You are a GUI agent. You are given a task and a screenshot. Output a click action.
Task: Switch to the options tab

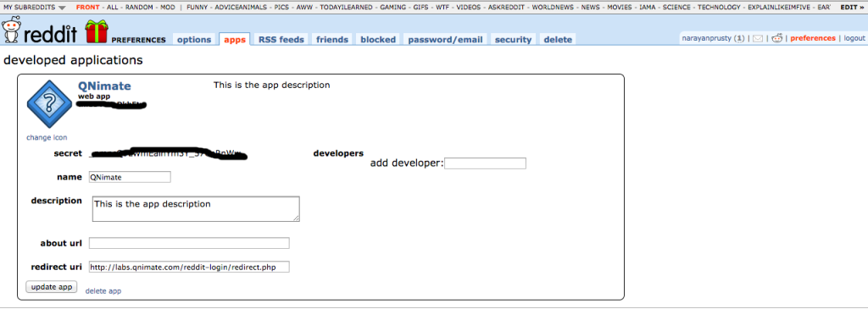[194, 39]
